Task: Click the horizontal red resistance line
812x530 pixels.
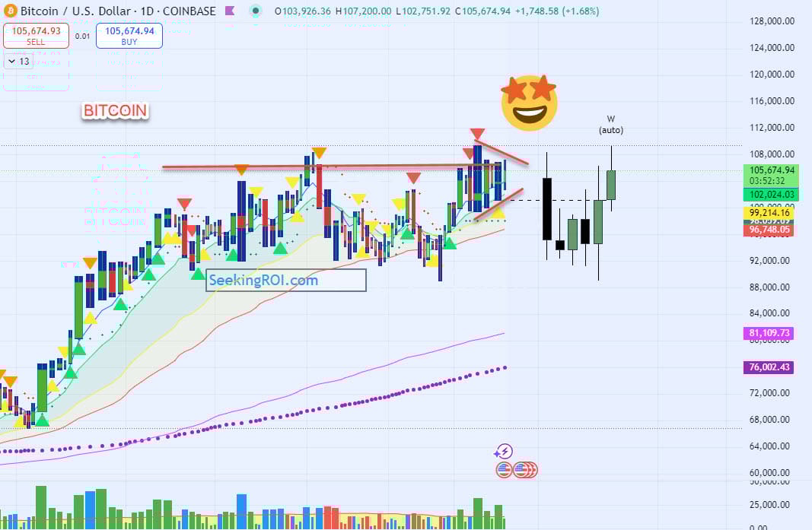Action: tap(332, 167)
